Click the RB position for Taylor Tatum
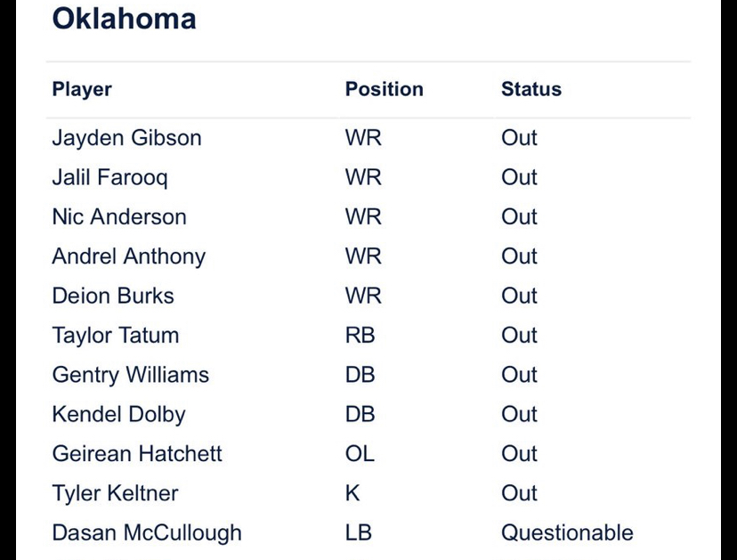This screenshot has width=737, height=560. tap(360, 336)
